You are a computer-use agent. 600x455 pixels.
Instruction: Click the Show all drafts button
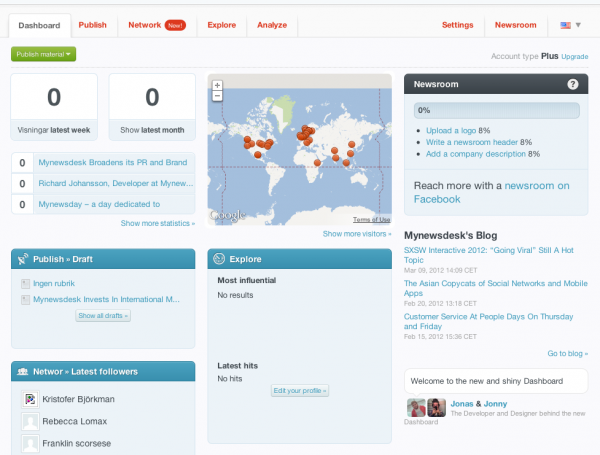point(103,316)
